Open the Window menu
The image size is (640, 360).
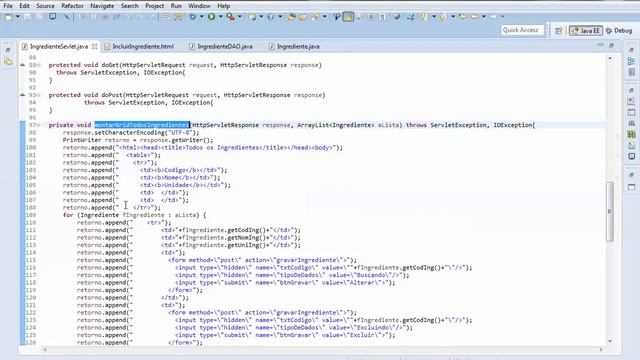point(199,6)
